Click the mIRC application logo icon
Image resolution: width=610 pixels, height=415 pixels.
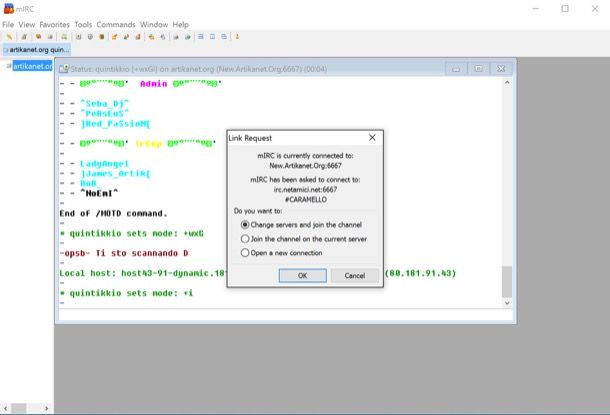tap(9, 9)
